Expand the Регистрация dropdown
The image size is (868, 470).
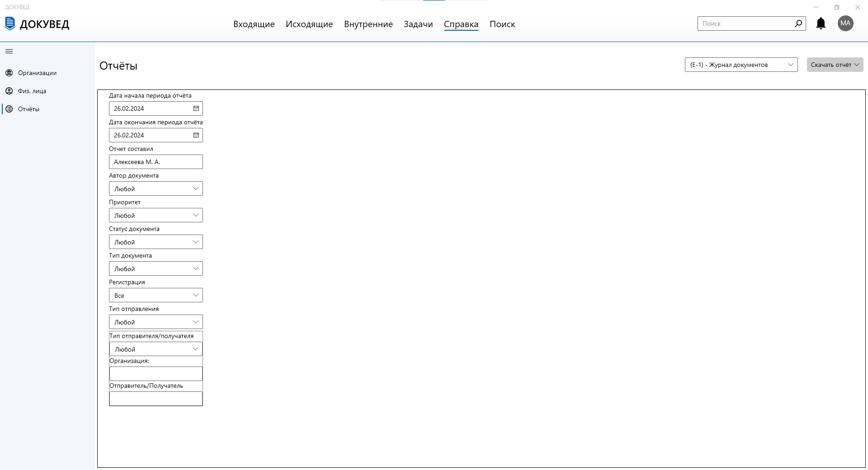click(156, 295)
